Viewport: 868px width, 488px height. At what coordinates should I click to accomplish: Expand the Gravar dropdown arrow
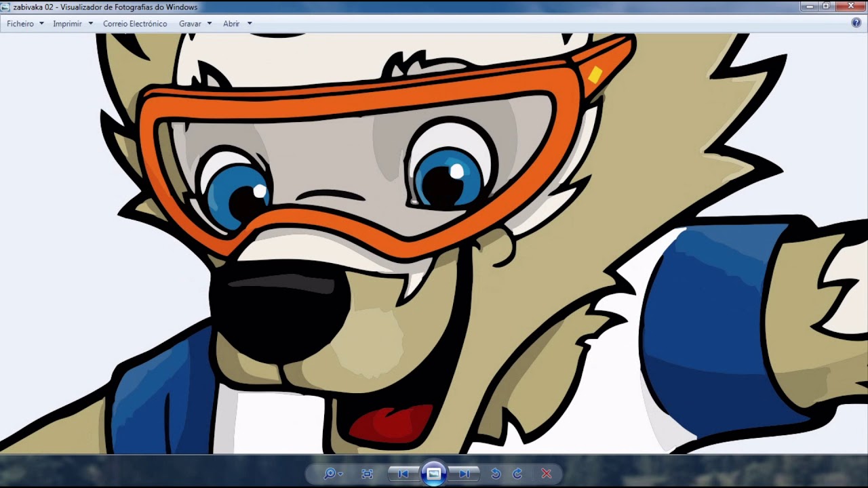(209, 24)
